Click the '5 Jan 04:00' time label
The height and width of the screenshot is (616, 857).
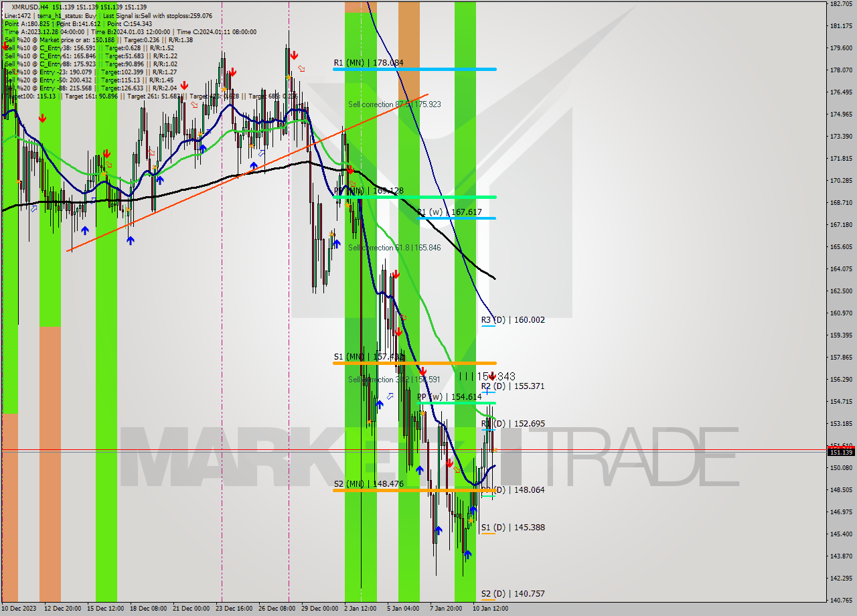403,609
